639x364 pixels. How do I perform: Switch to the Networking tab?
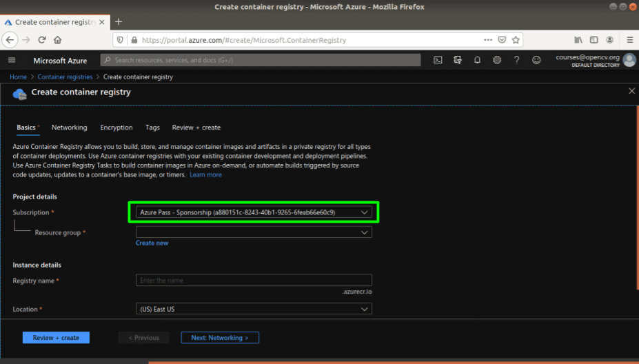coord(70,128)
